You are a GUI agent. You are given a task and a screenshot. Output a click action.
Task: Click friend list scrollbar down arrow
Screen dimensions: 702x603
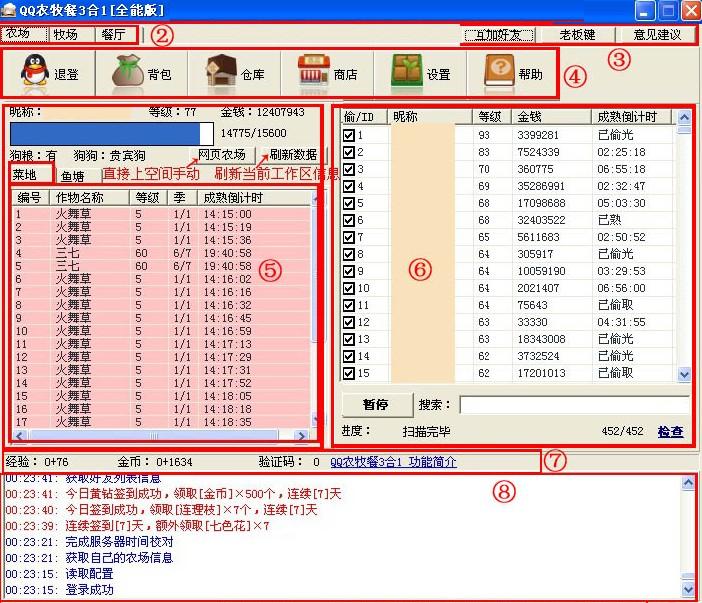point(684,374)
